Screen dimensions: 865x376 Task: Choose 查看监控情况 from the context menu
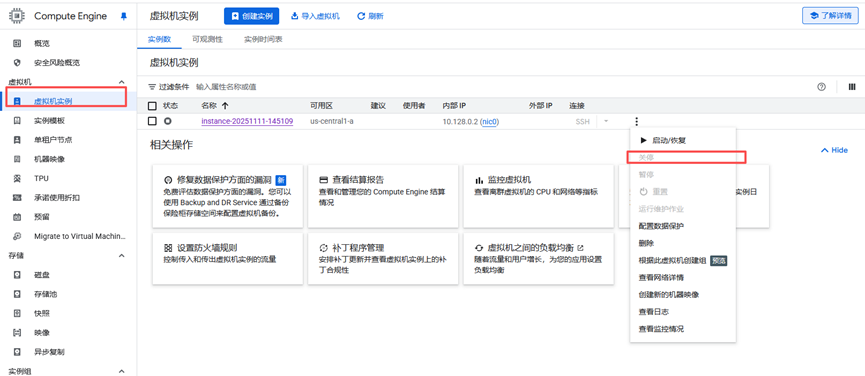[682, 329]
